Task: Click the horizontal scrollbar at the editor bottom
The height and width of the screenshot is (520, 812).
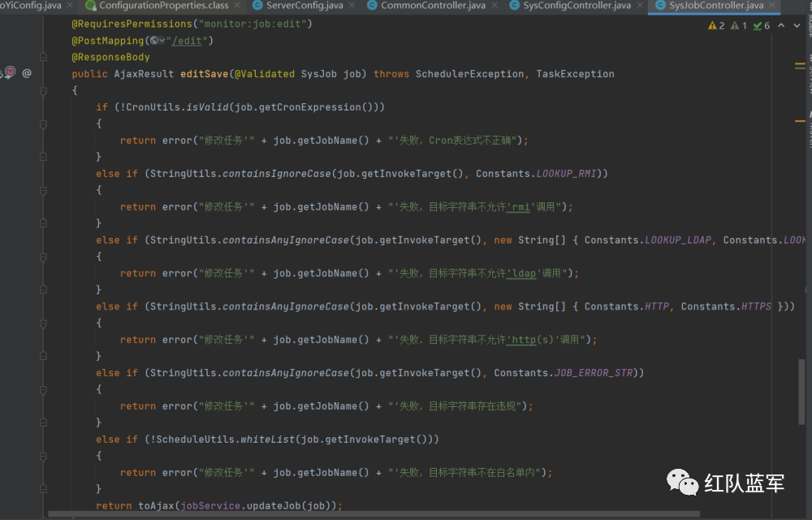Action: click(x=374, y=514)
